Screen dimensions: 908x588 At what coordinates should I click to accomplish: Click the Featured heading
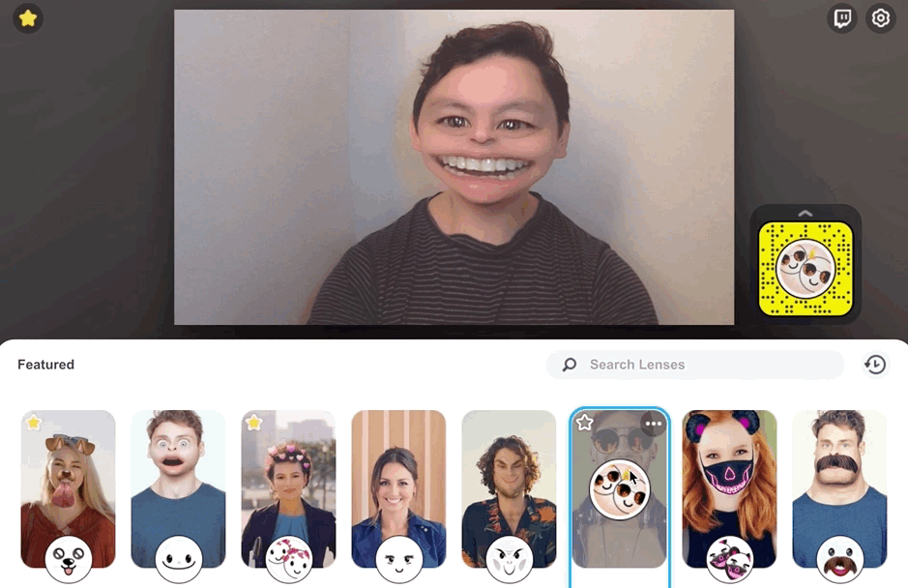[x=45, y=365]
